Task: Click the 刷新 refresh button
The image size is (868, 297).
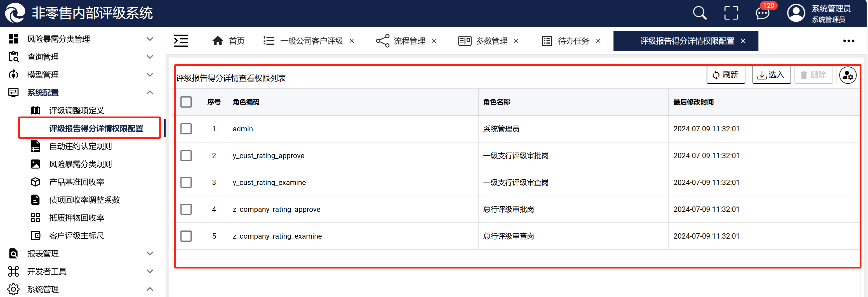Action: pos(725,75)
